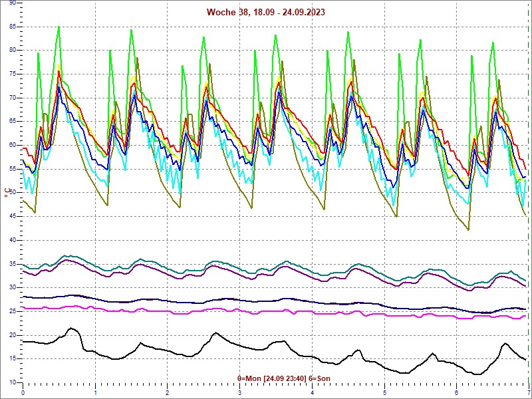
Task: Click the x-axis day label 2
Action: (x=168, y=394)
